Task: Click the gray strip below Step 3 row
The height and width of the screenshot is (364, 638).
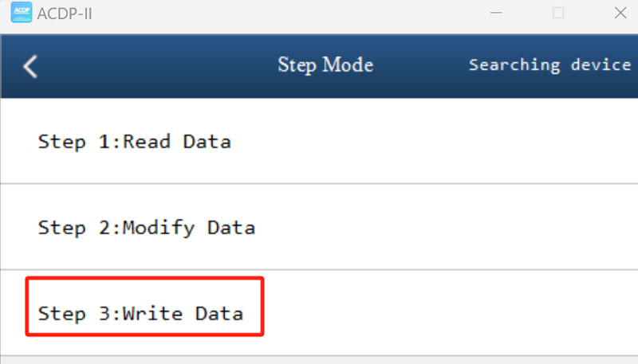Action: pos(319,360)
